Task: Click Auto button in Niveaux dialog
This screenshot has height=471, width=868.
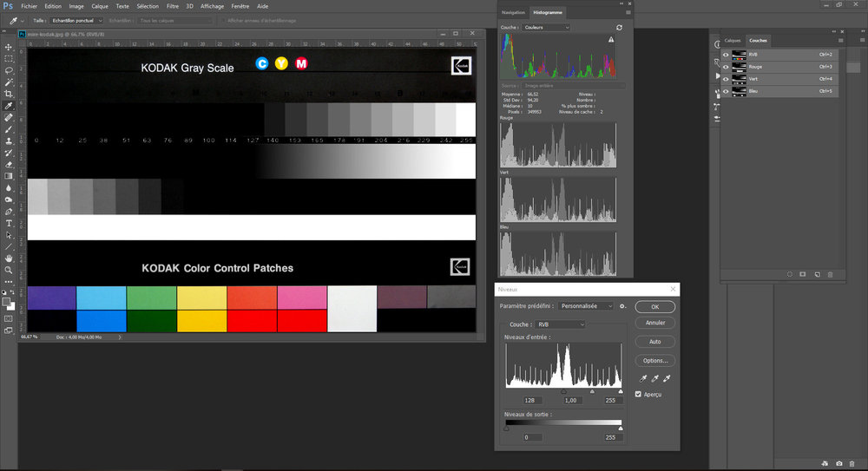Action: [x=654, y=342]
